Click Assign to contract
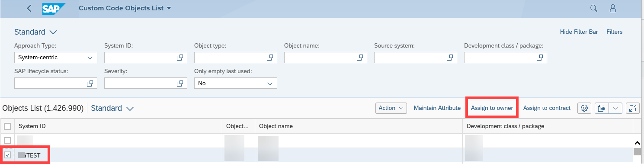The width and height of the screenshot is (644, 164). point(547,108)
